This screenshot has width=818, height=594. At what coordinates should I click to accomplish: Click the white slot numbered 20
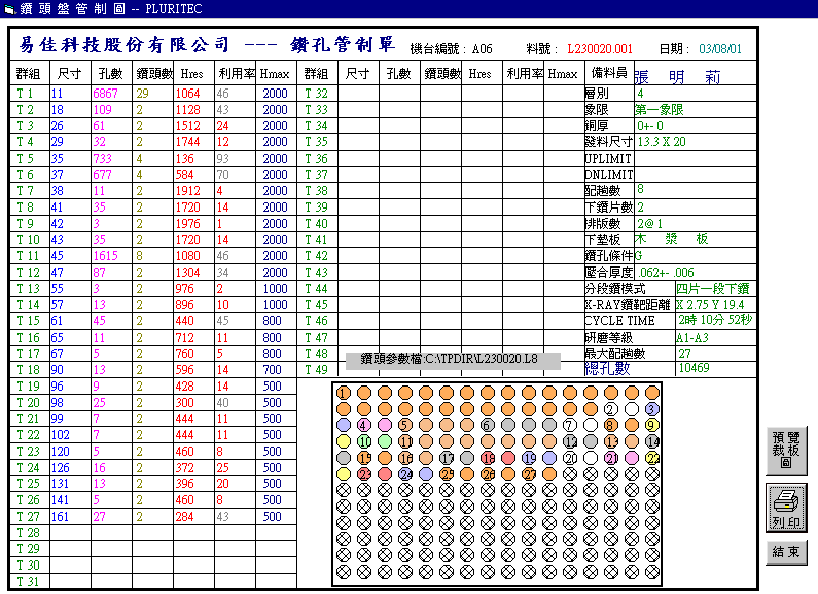570,458
